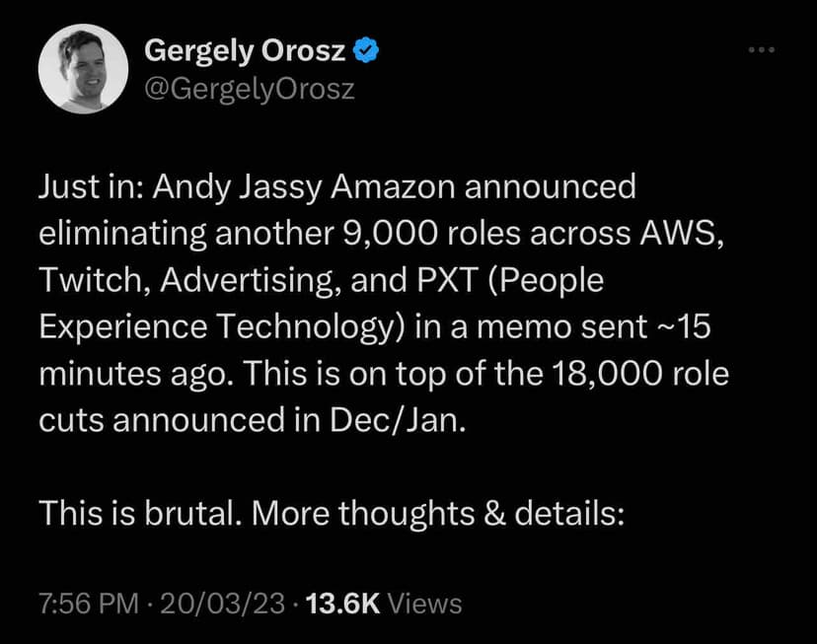The image size is (817, 644).
Task: Click the word "Views" in tweet footer
Action: [x=425, y=603]
